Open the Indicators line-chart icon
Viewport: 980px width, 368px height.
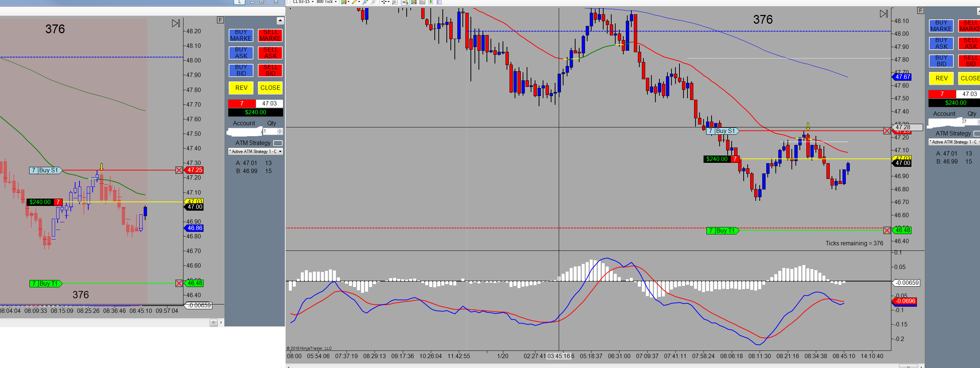pyautogui.click(x=422, y=1)
